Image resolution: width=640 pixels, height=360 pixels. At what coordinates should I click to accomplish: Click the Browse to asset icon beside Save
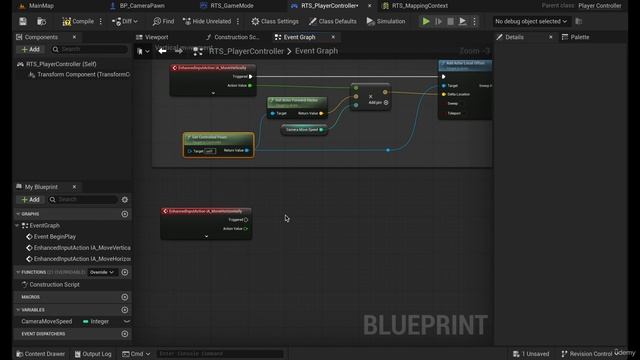tap(41, 21)
